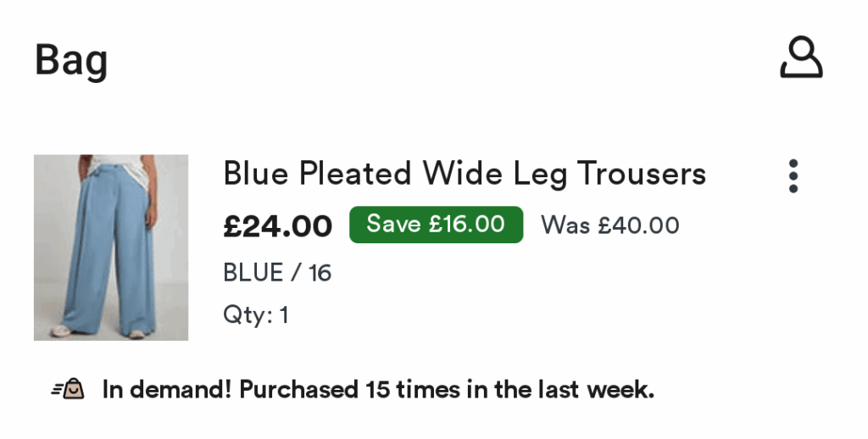
Task: Click the fast-selling shopping bag icon
Action: pos(68,389)
